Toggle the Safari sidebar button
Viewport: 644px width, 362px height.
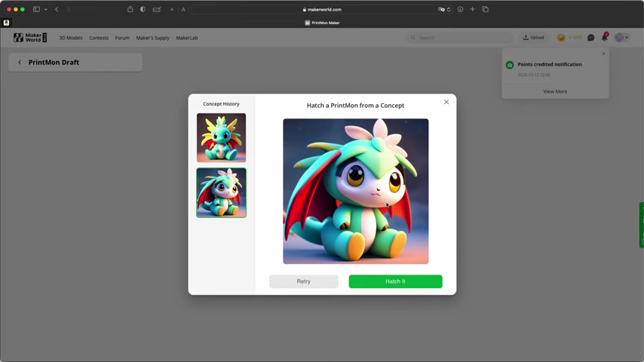click(36, 9)
